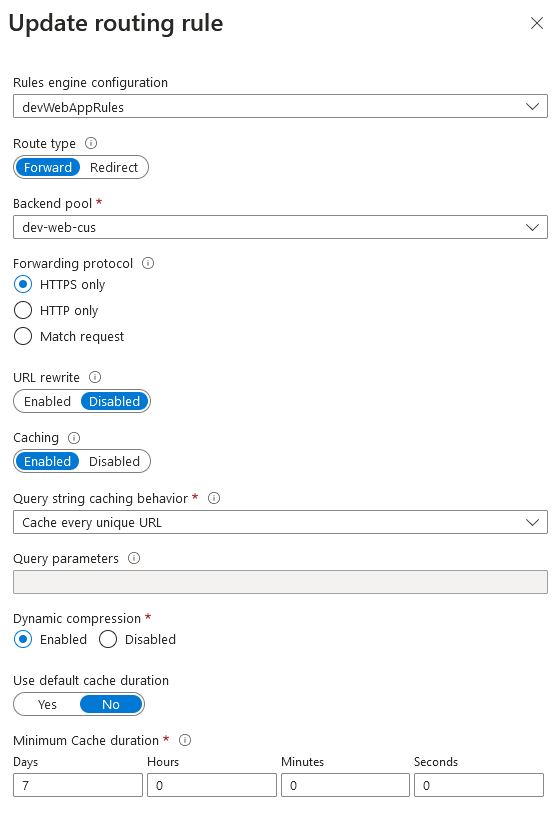Viewport: 559px width, 834px height.
Task: Set Caching to Disabled
Action: point(114,462)
